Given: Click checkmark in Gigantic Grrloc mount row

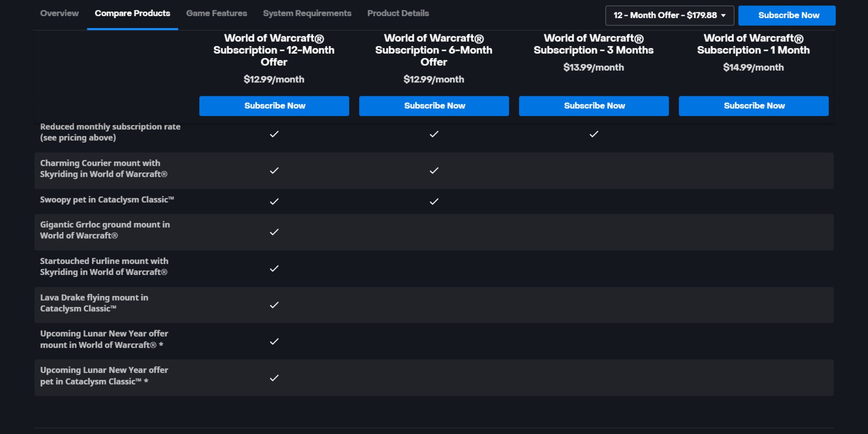Looking at the screenshot, I should (x=274, y=232).
